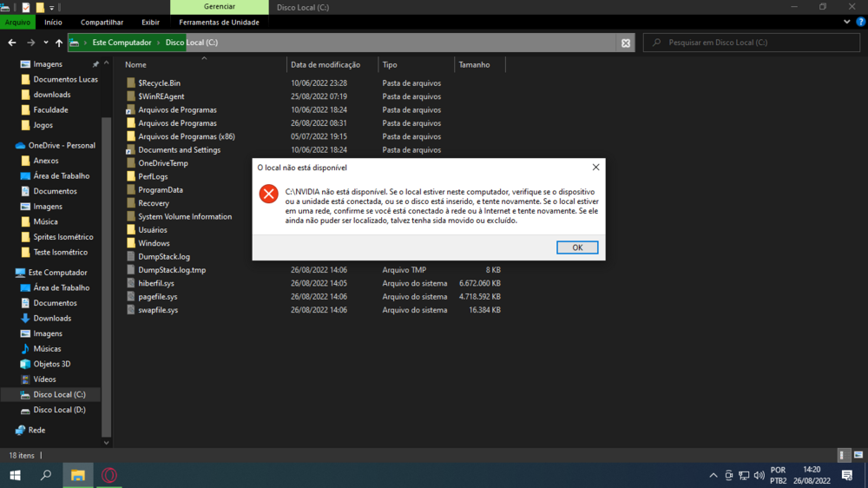Click the Back navigation arrow
Viewport: 868px width, 488px height.
click(x=12, y=43)
